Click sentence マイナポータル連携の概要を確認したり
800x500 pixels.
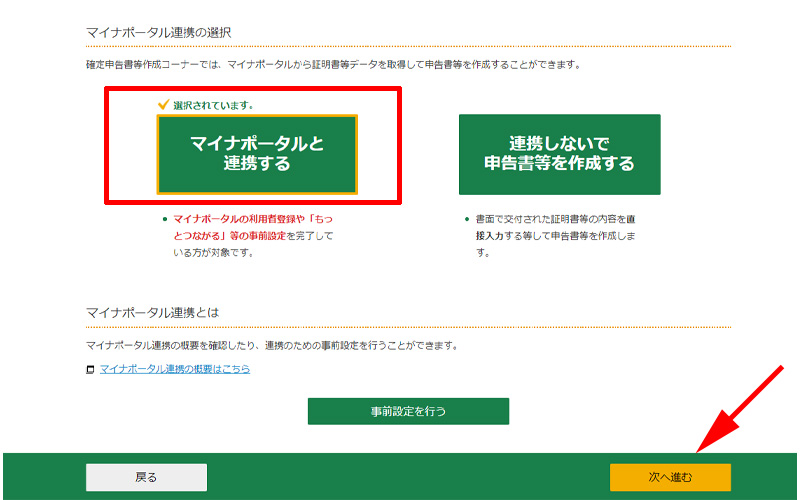pos(272,346)
